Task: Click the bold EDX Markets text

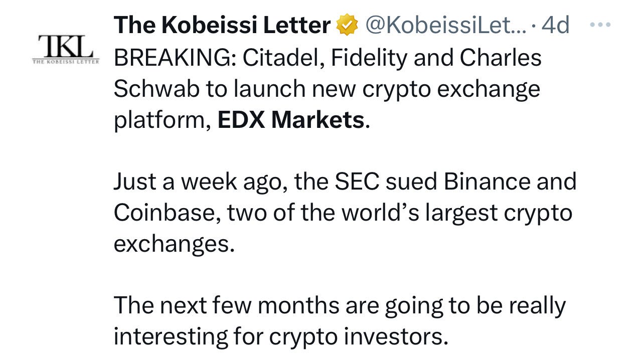Action: (x=291, y=120)
